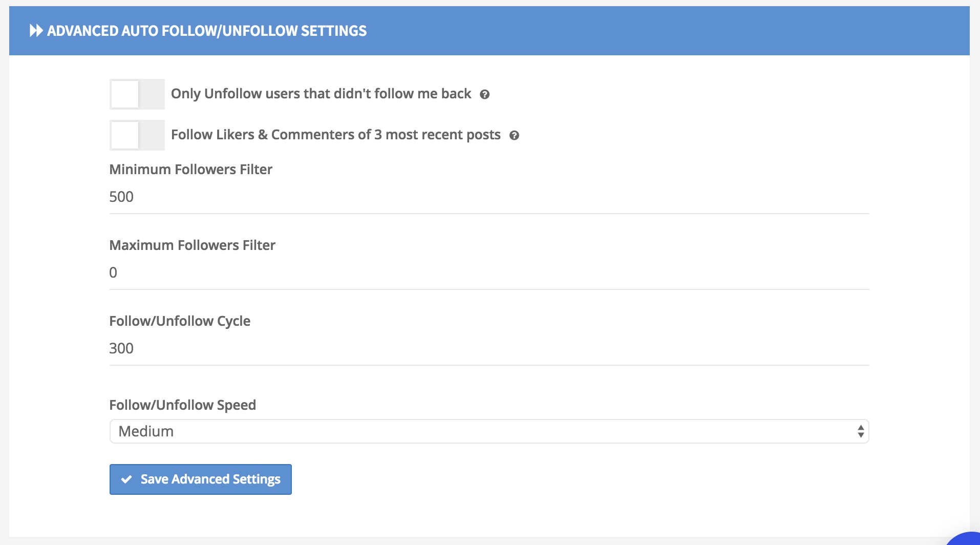
Task: Toggle Only Unfollow users that didn't follow back
Action: pyautogui.click(x=137, y=94)
